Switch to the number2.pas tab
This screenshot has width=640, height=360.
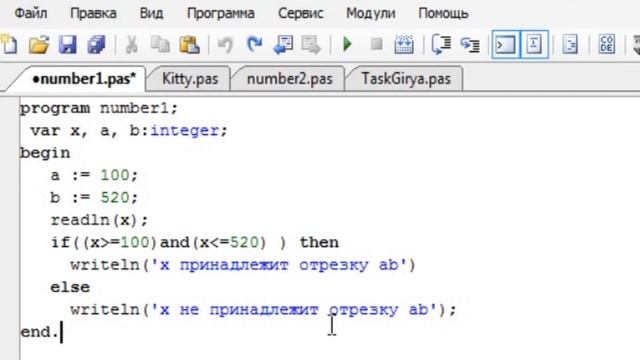point(289,78)
